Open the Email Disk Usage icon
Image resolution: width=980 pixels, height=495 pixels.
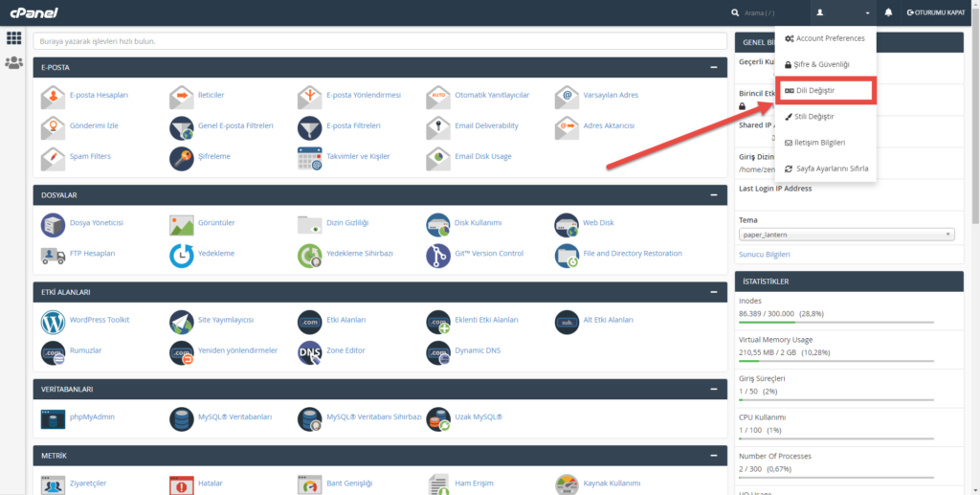(x=438, y=158)
